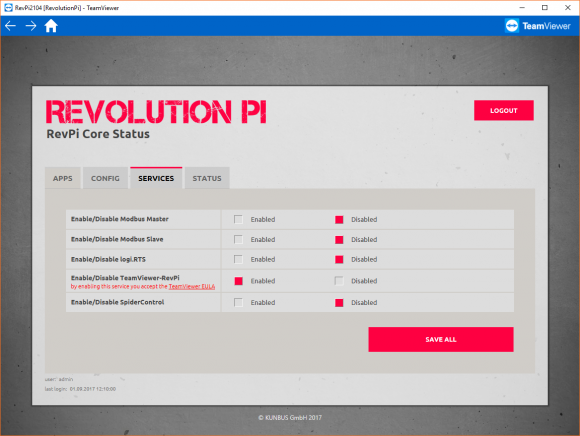This screenshot has width=580, height=436.
Task: Go back using the left arrow icon
Action: [x=10, y=26]
